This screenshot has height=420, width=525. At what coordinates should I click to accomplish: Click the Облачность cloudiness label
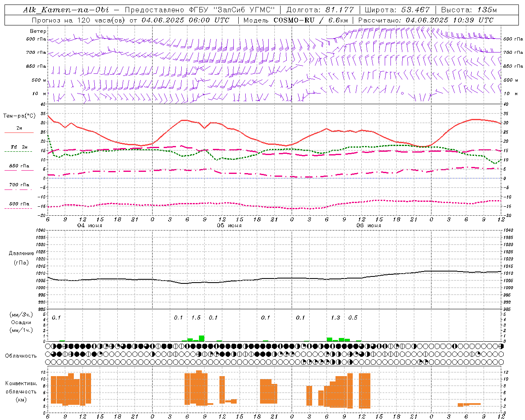pos(21,356)
